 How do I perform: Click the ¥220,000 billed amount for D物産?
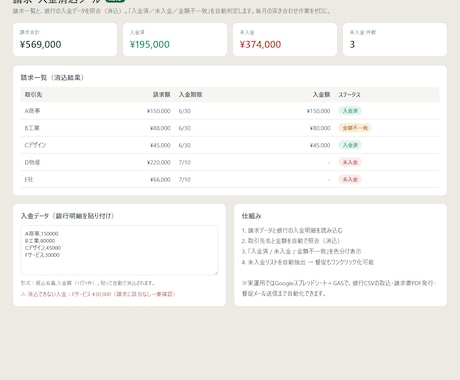coord(159,162)
